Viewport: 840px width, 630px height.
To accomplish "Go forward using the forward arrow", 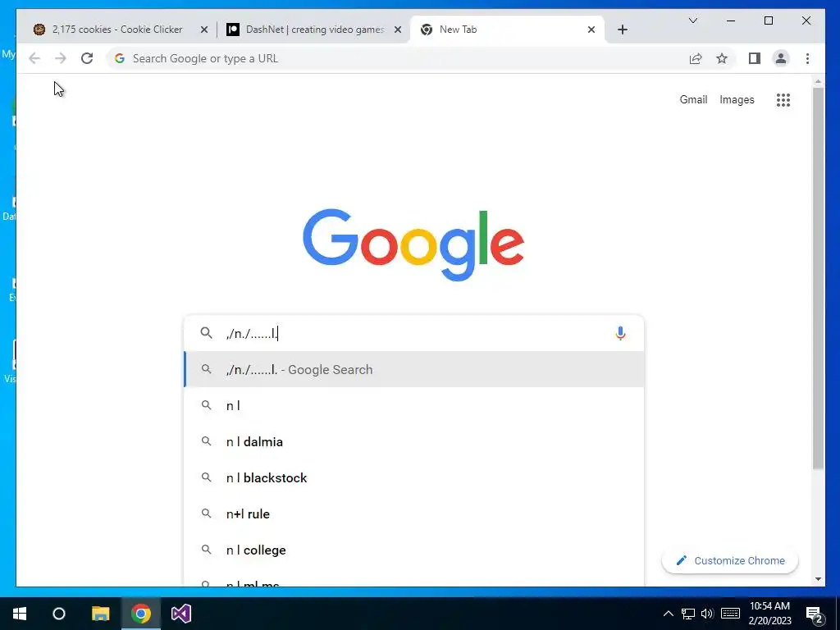I will (x=61, y=58).
